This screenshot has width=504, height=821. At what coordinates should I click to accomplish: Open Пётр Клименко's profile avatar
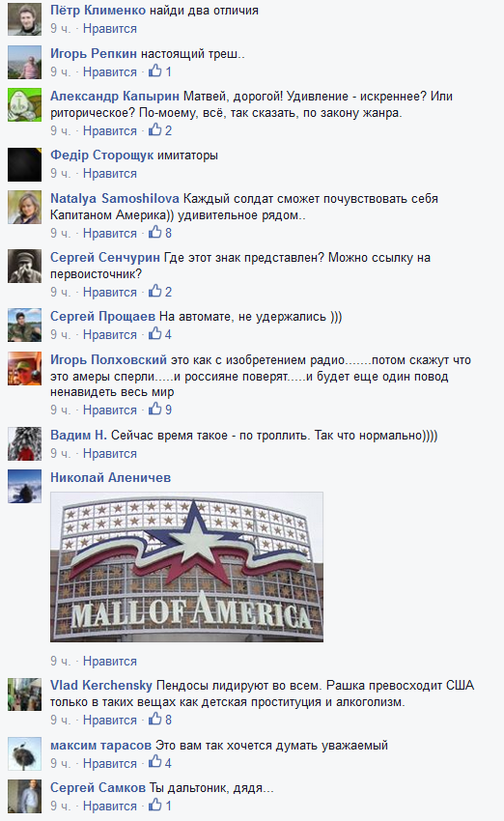coord(24,18)
